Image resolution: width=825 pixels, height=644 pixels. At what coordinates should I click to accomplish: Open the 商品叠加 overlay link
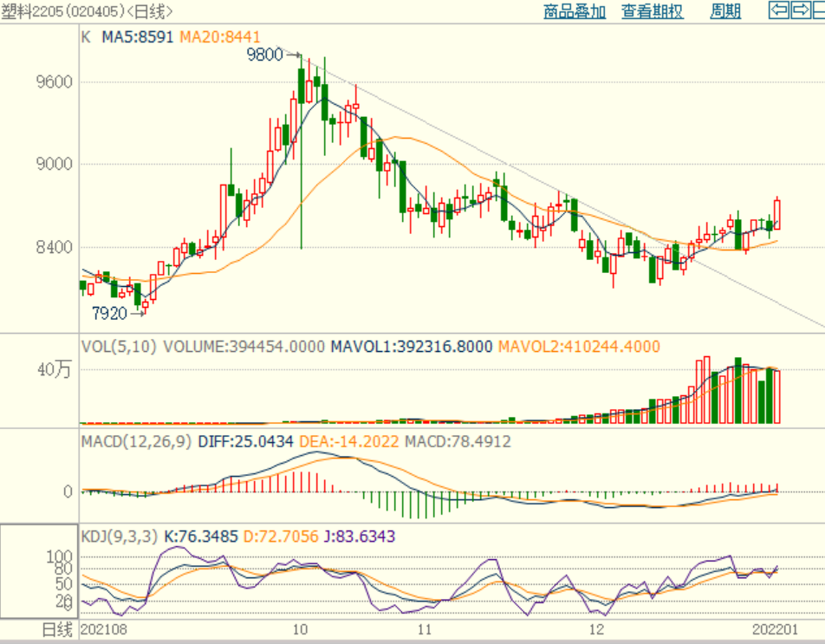click(x=575, y=11)
